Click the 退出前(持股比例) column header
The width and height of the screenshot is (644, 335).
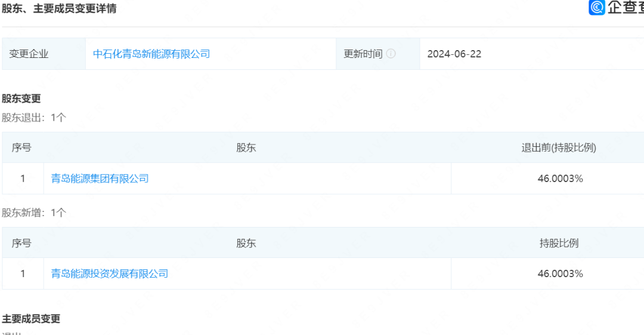coord(559,147)
